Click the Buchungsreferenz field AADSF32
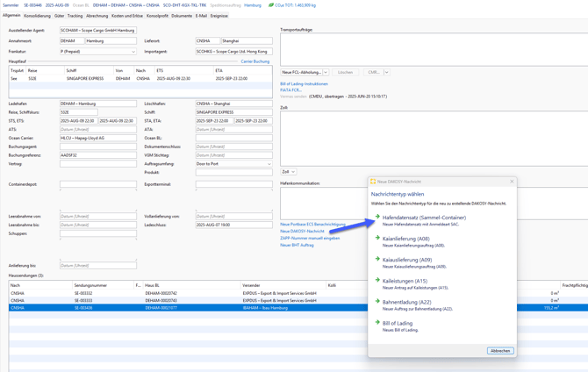 pyautogui.click(x=98, y=155)
